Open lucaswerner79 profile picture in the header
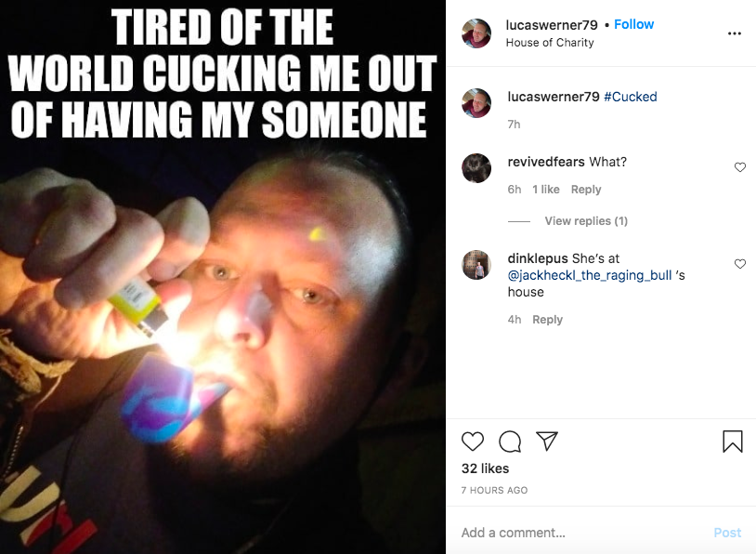Screen dimensions: 756x554 pos(476,33)
